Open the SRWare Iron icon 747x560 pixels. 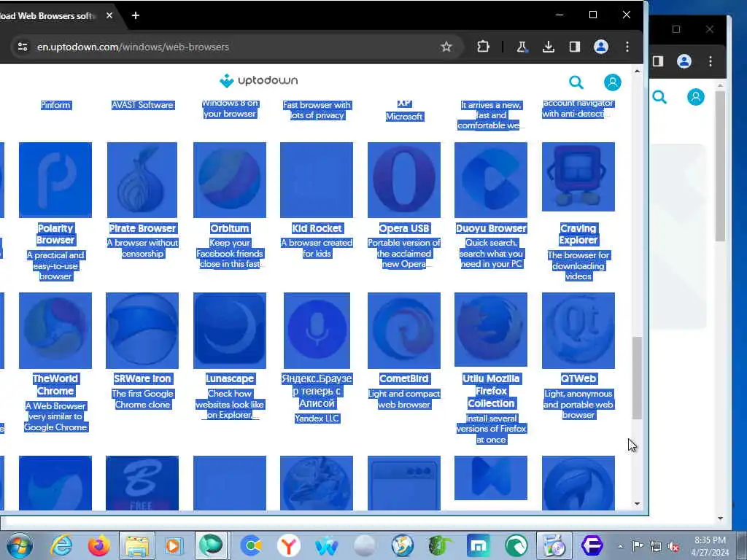pos(142,330)
